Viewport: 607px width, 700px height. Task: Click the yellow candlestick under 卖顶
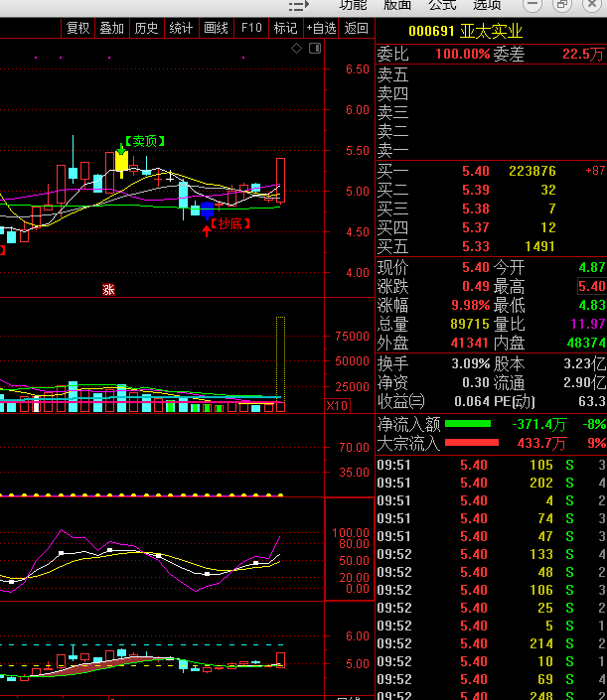click(x=121, y=162)
